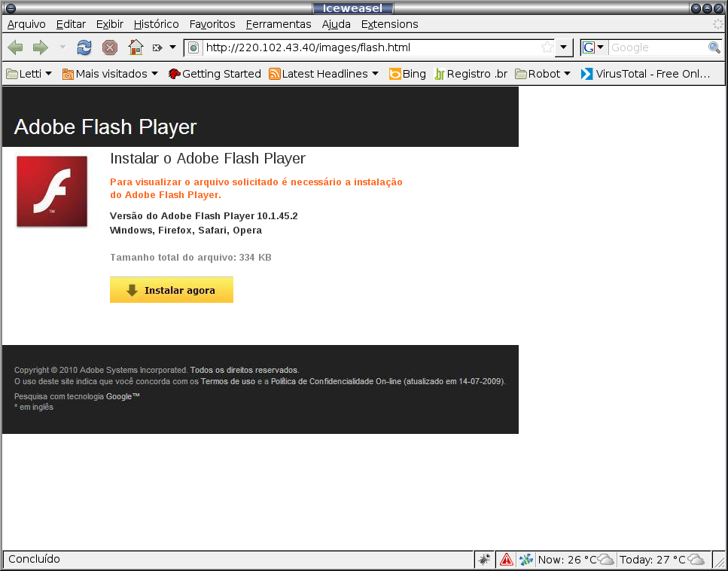Open the VirusTotal bookmark
Screen dimensions: 728x571
click(645, 74)
